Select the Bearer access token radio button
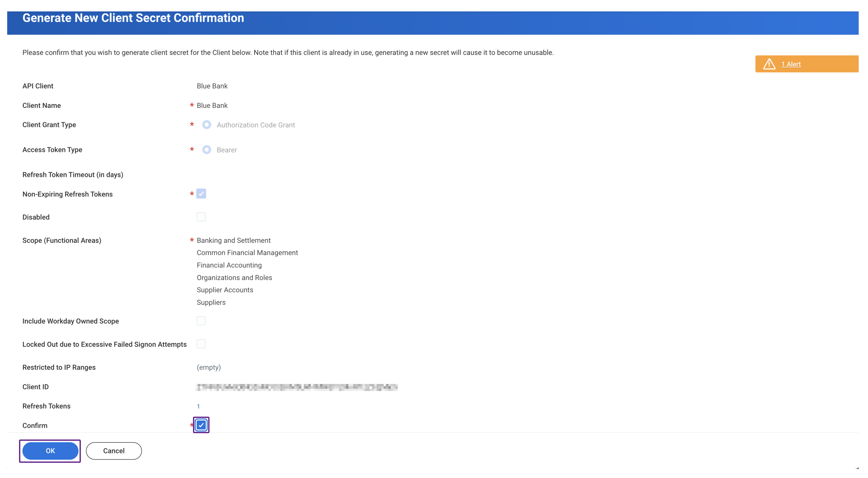Screen dimensions: 868x478 207,150
